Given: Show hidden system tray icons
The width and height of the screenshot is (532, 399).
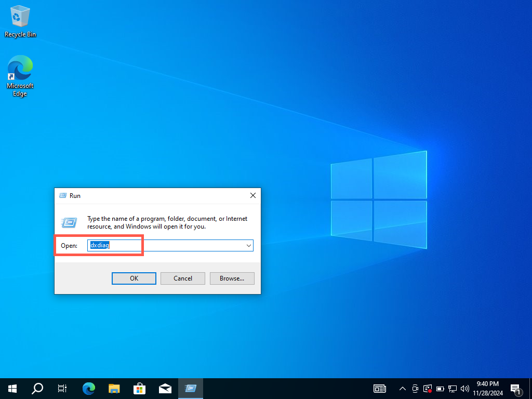Looking at the screenshot, I should pyautogui.click(x=402, y=388).
